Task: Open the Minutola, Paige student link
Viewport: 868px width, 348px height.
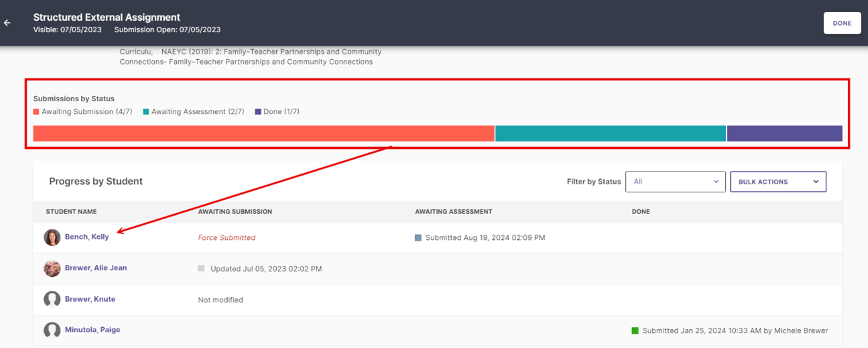Action: [x=92, y=330]
